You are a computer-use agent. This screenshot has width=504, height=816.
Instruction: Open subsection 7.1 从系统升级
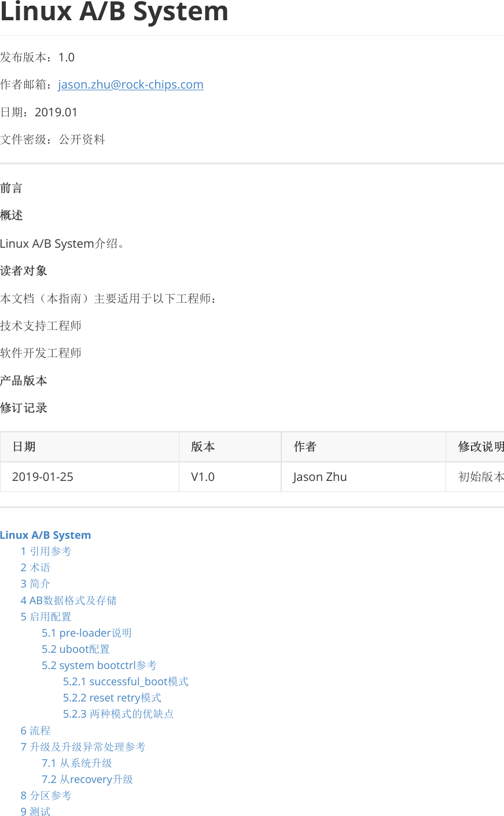click(x=78, y=763)
